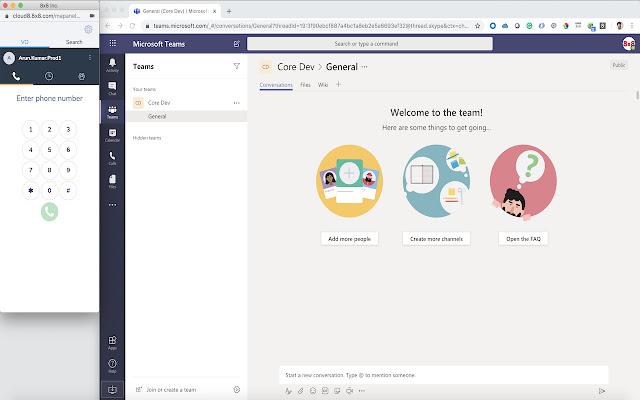Select the VO tab in 8x8

(x=24, y=42)
